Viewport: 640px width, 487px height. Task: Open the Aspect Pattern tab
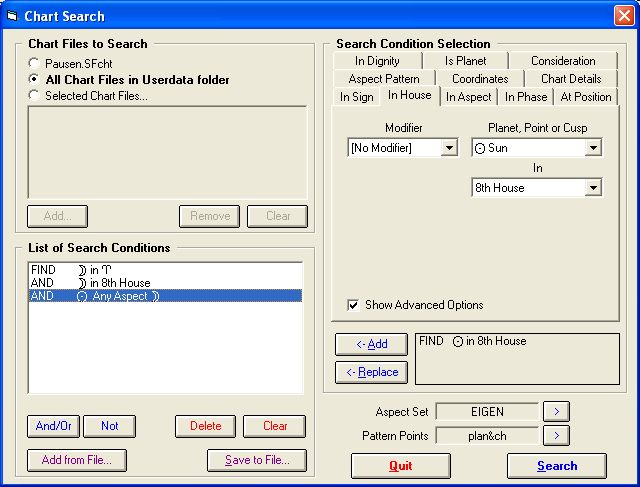coord(384,79)
